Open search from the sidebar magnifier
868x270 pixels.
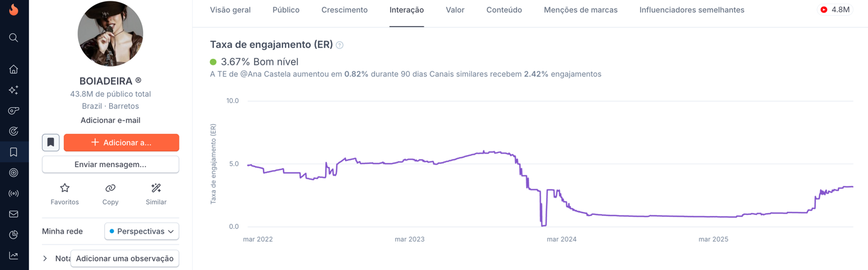tap(13, 38)
